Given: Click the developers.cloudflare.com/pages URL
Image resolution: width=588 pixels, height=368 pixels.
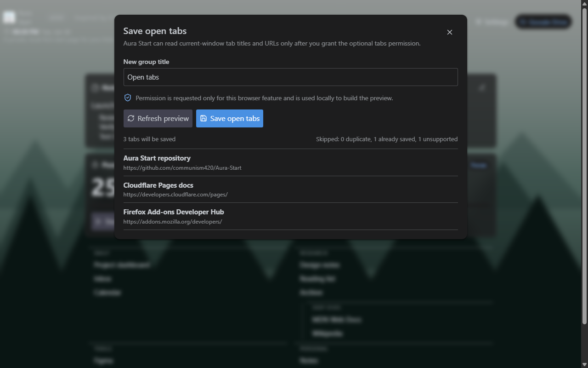Looking at the screenshot, I should pyautogui.click(x=175, y=195).
